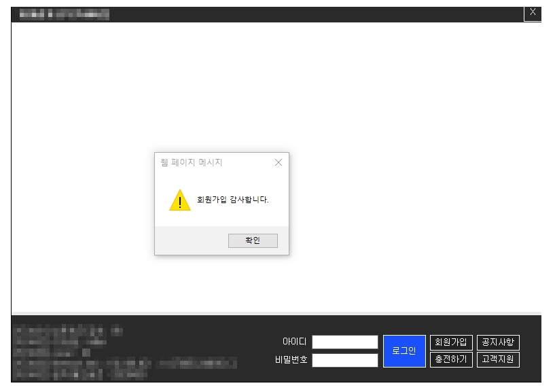Open the 회원가입 sign-up button
Viewport: 555px width, 392px height.
click(451, 342)
